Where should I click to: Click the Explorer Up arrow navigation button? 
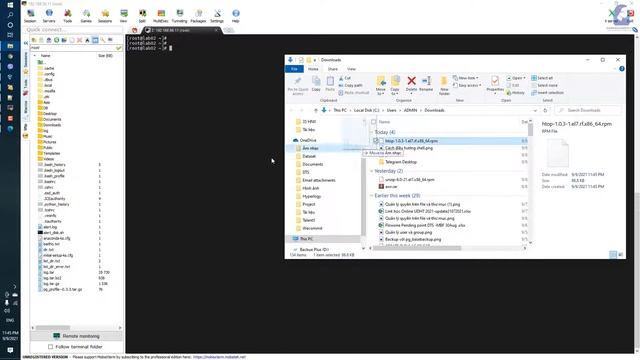(x=316, y=110)
